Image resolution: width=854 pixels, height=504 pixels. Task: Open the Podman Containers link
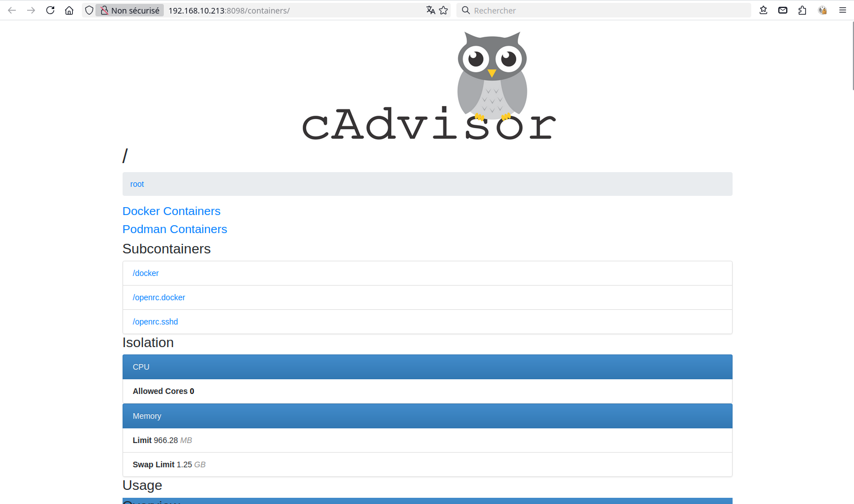click(x=175, y=229)
